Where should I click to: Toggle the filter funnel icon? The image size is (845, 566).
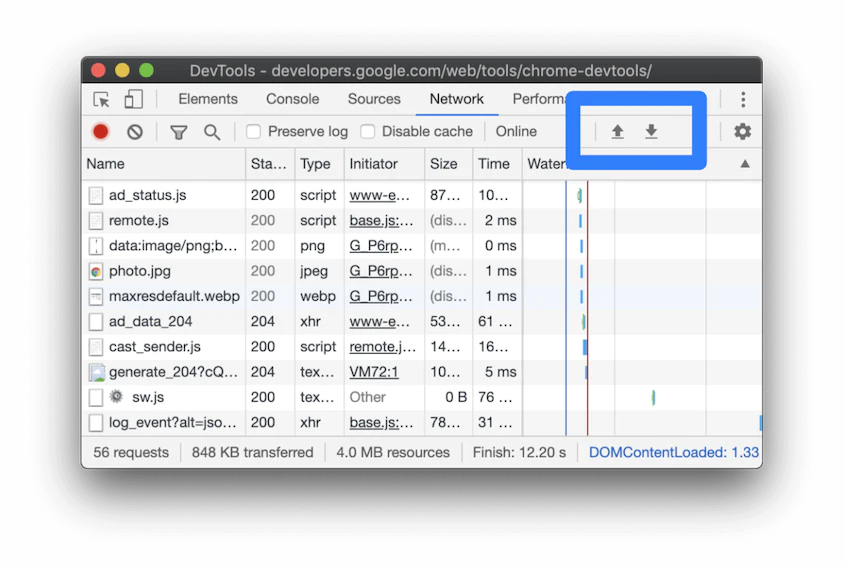pos(178,132)
